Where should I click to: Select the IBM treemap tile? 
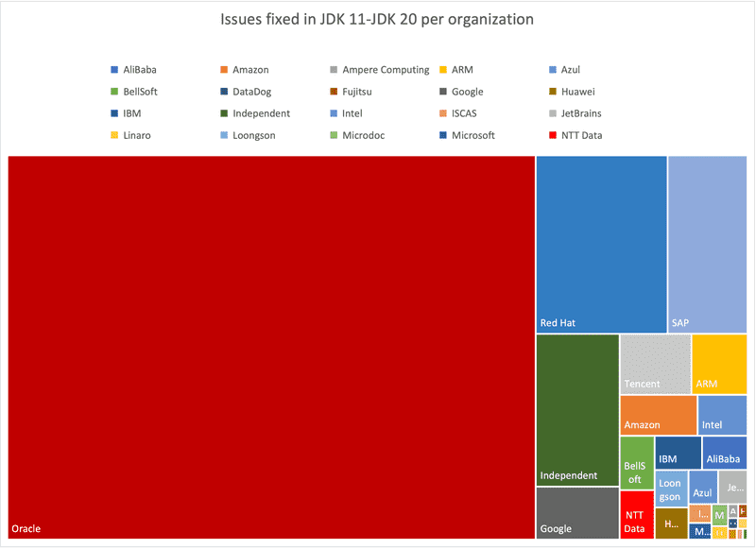click(x=678, y=452)
